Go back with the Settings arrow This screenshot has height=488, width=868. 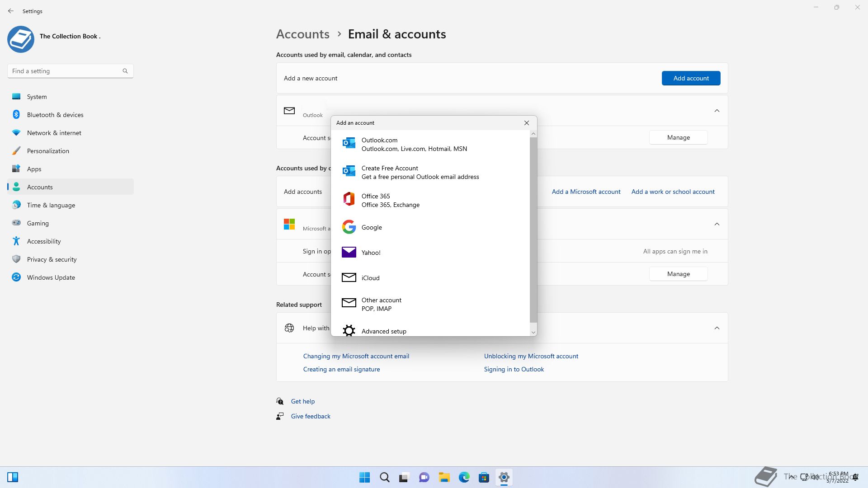tap(11, 11)
